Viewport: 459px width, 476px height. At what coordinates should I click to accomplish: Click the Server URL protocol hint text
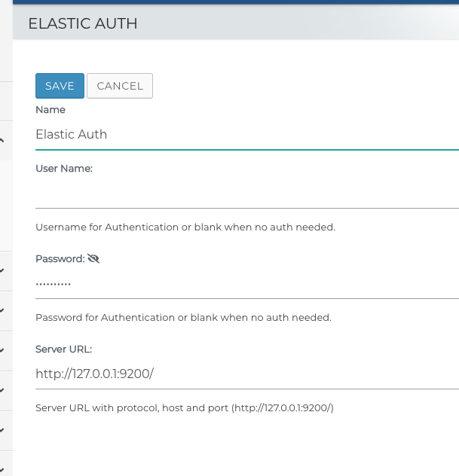pos(184,408)
